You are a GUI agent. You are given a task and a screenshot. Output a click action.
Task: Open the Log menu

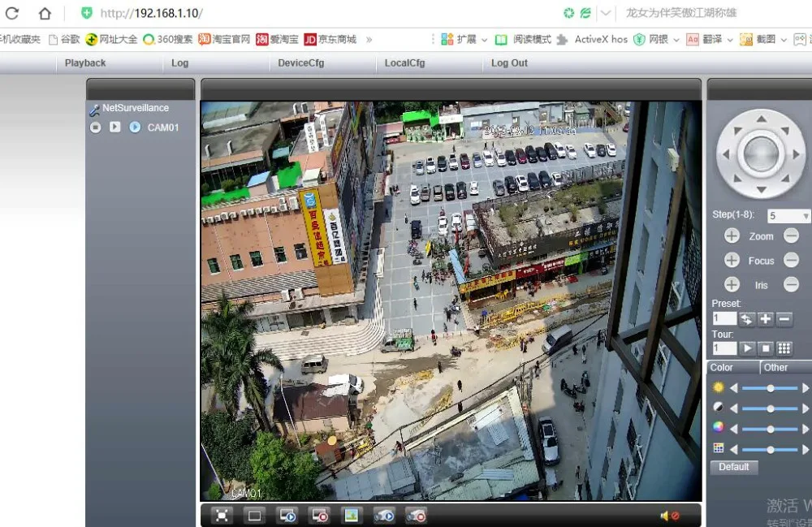[x=179, y=63]
